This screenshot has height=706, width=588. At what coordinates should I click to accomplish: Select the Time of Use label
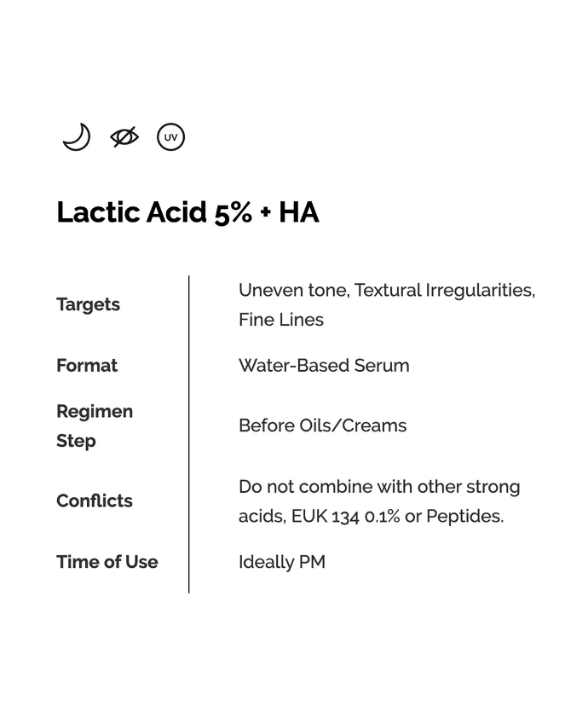tap(107, 562)
